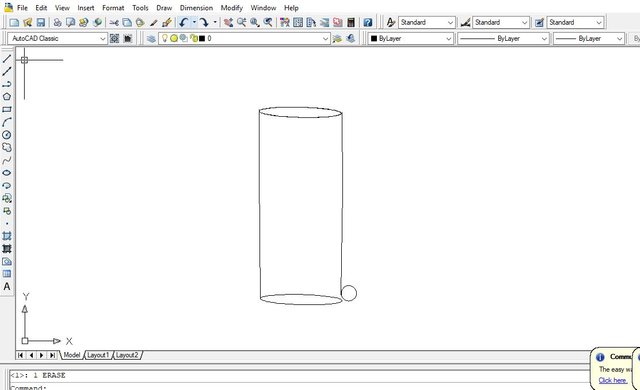Click the "Click here" link

pyautogui.click(x=613, y=380)
